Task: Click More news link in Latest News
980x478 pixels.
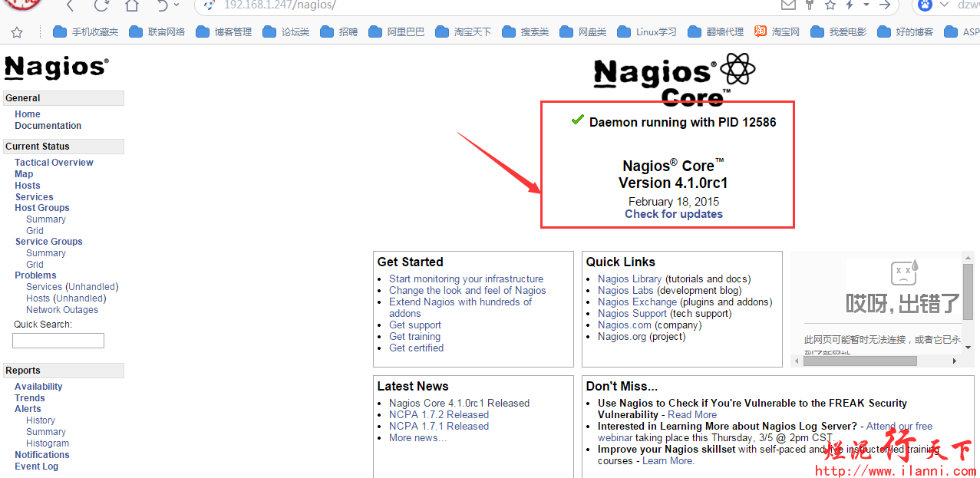Action: coord(417,438)
